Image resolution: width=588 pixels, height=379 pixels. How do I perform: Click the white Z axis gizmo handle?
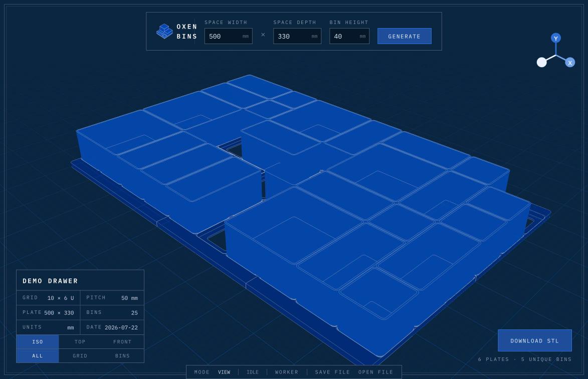(x=541, y=62)
